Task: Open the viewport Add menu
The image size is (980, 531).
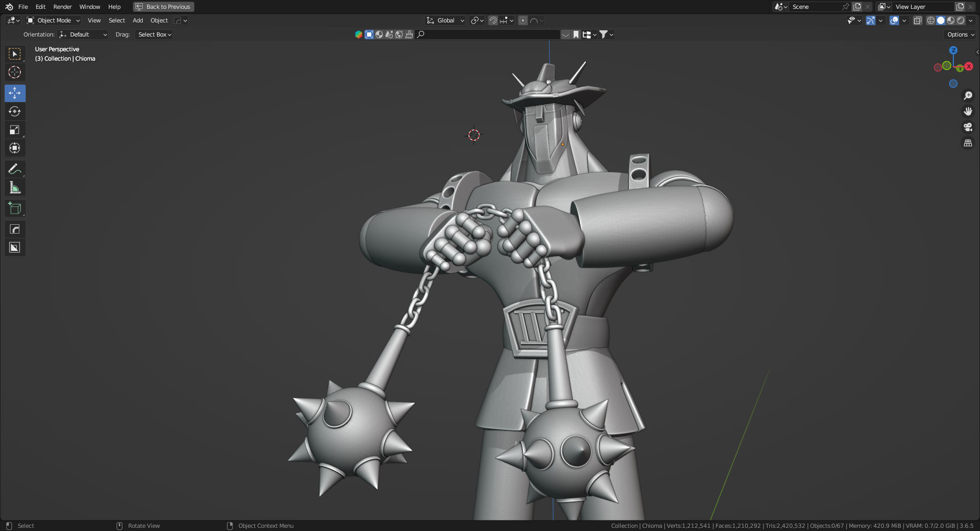Action: tap(138, 20)
